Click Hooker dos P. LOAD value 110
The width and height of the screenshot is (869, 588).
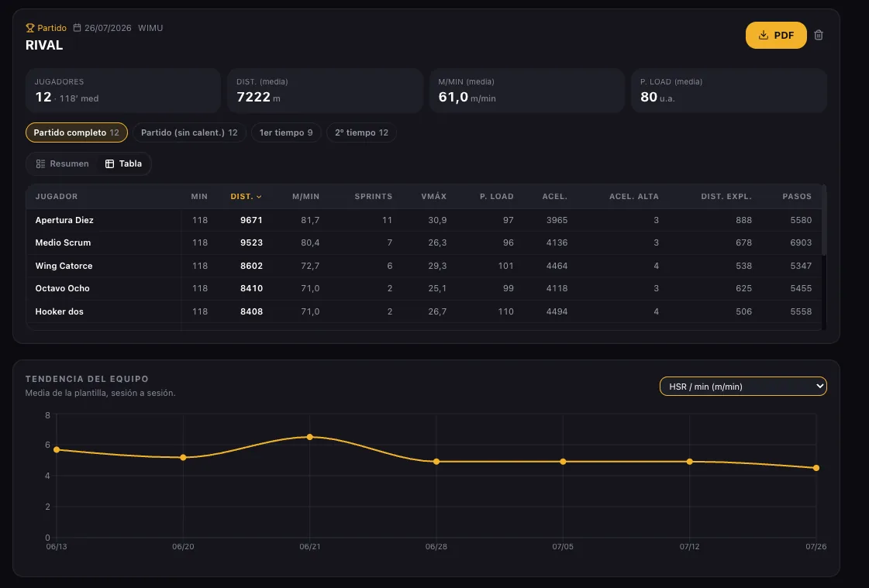coord(505,311)
